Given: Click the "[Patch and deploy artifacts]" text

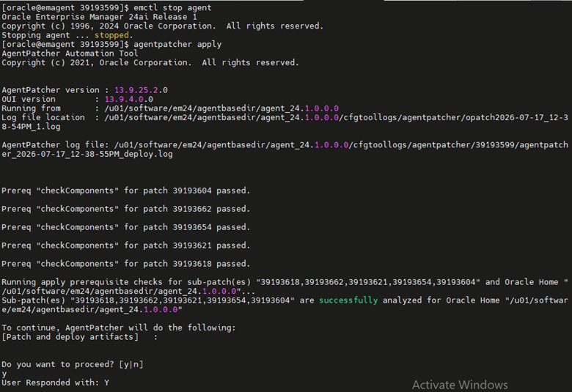Looking at the screenshot, I should [x=70, y=337].
